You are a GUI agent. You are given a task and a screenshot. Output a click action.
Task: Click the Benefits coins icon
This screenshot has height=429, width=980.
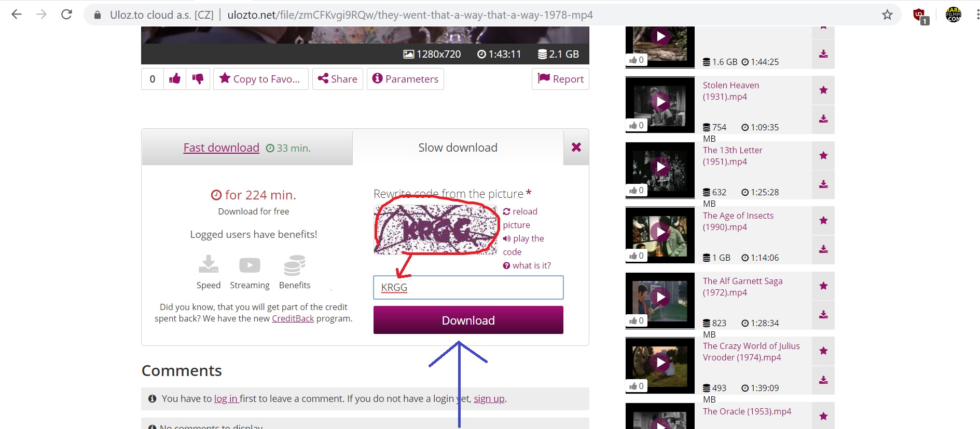(x=295, y=265)
